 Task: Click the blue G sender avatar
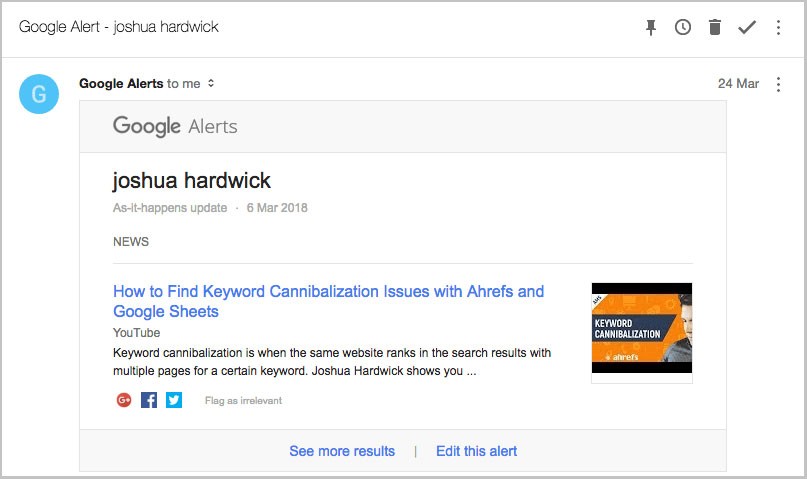tap(39, 94)
